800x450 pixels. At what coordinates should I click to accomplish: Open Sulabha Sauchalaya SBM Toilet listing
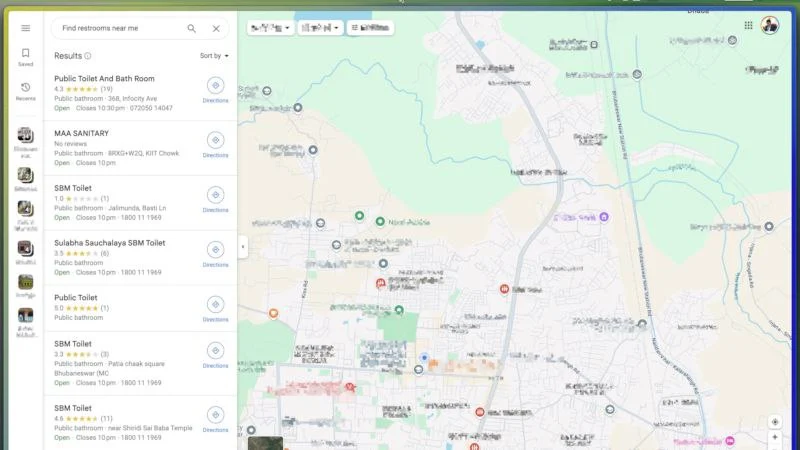point(110,242)
